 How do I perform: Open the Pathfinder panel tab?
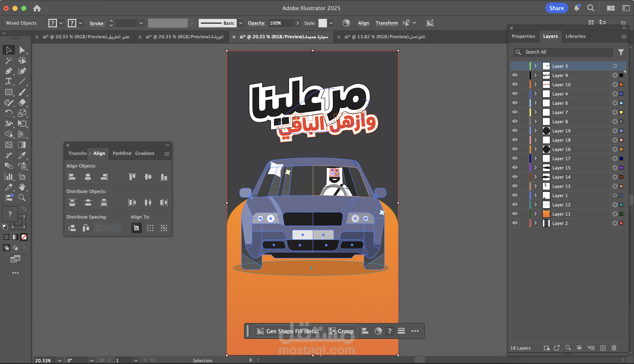122,153
